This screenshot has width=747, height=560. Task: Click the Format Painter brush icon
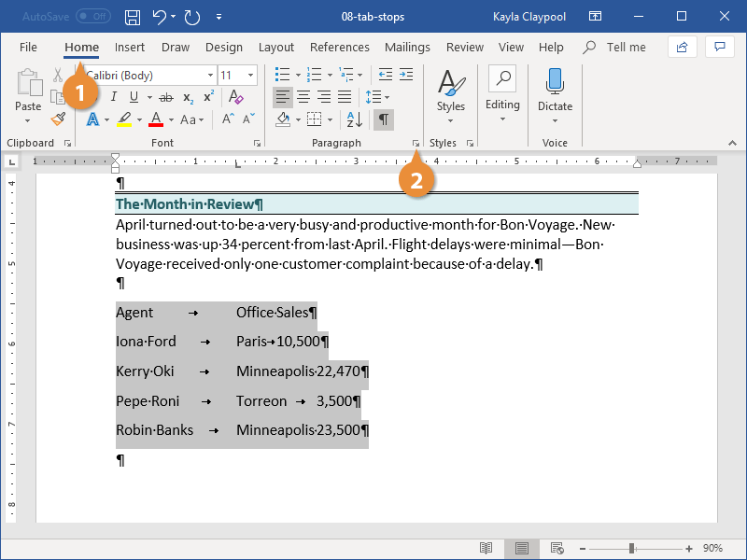pos(58,119)
